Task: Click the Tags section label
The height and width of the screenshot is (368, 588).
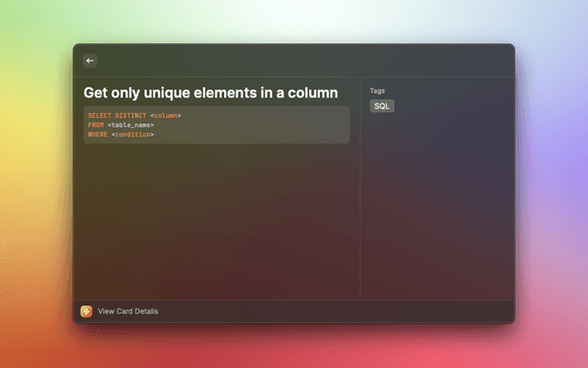Action: 377,90
